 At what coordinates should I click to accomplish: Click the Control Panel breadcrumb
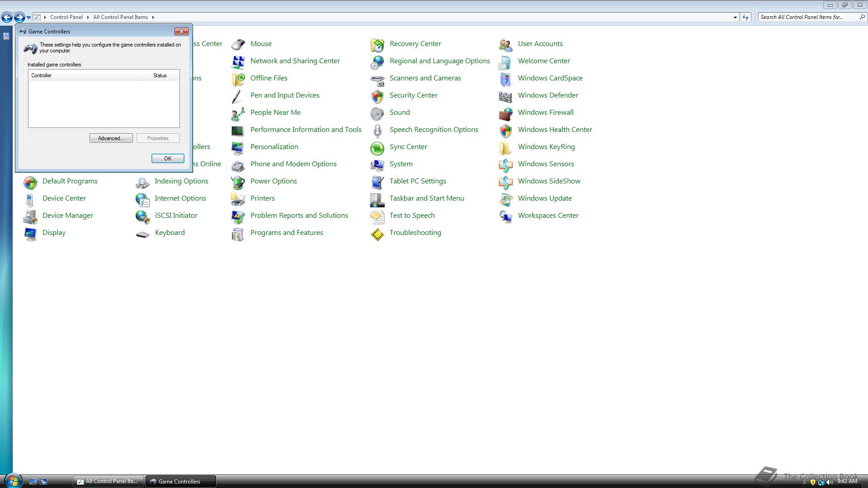pos(66,17)
